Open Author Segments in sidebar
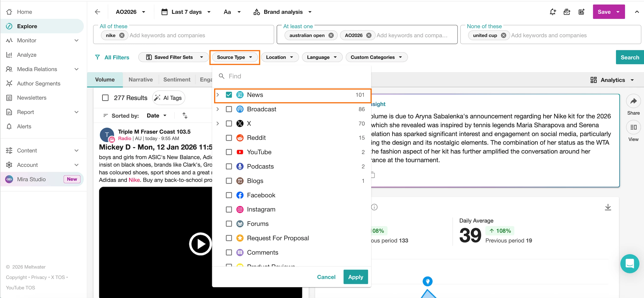 point(39,84)
